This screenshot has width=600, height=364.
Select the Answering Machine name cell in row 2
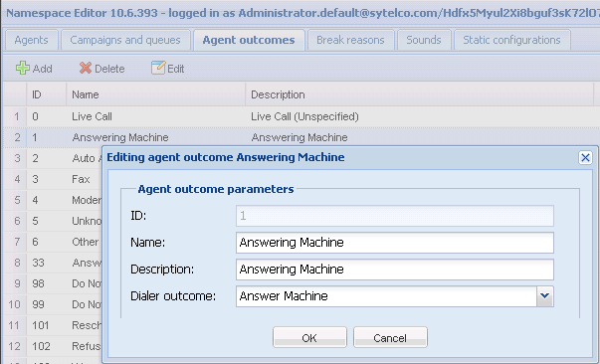tap(120, 137)
